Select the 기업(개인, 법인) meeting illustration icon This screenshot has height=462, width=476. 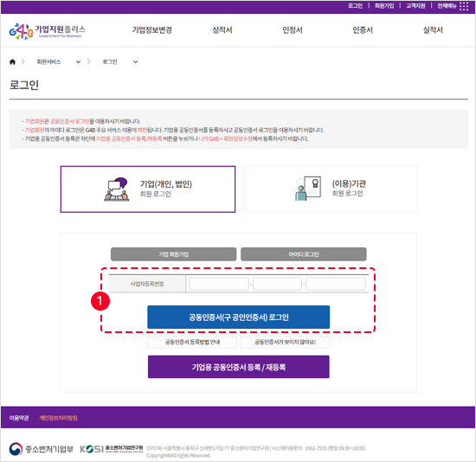[x=116, y=189]
